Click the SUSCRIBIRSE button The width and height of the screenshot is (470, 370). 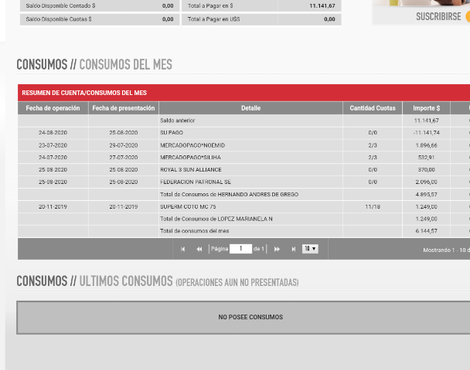pyautogui.click(x=438, y=16)
